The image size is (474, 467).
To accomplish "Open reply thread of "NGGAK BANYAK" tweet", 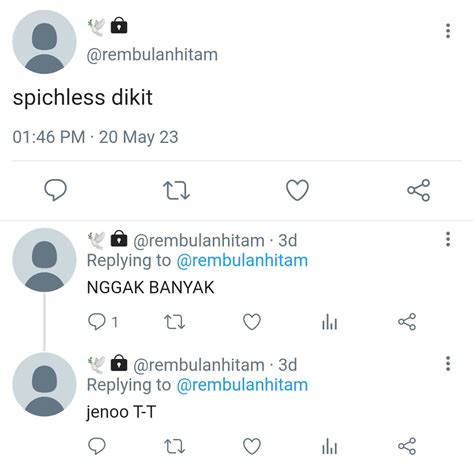I will [102, 322].
